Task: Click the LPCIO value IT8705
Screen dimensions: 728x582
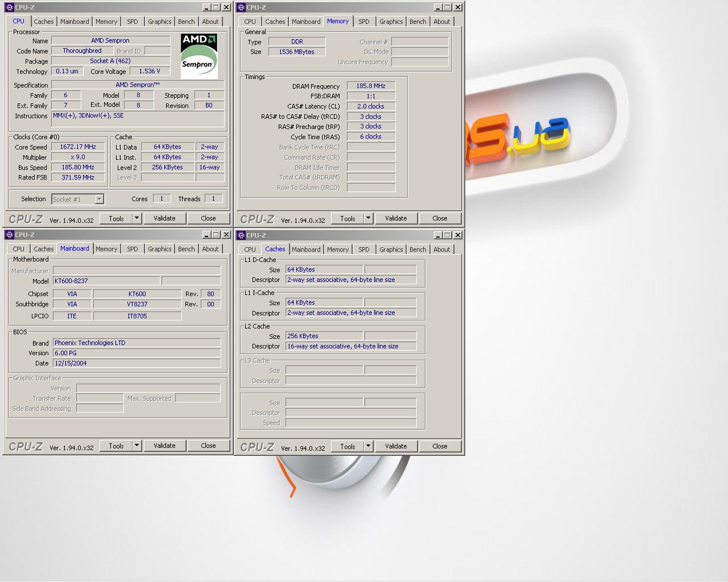Action: (x=137, y=316)
